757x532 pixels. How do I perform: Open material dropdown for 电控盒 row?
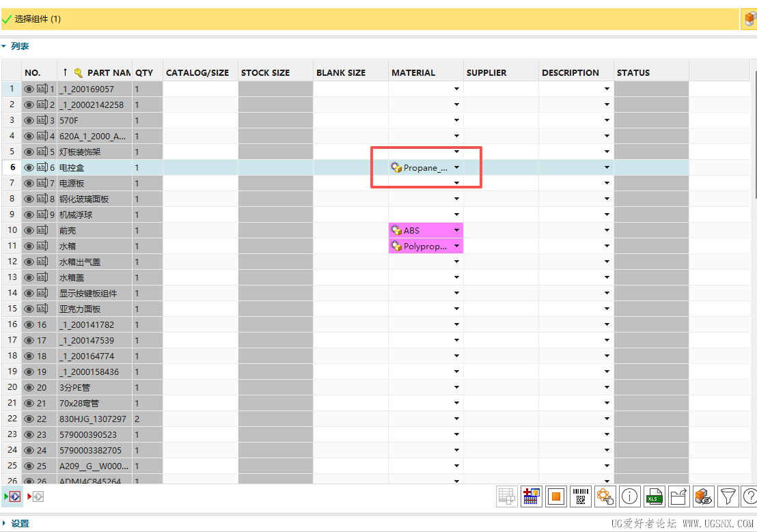click(x=456, y=167)
